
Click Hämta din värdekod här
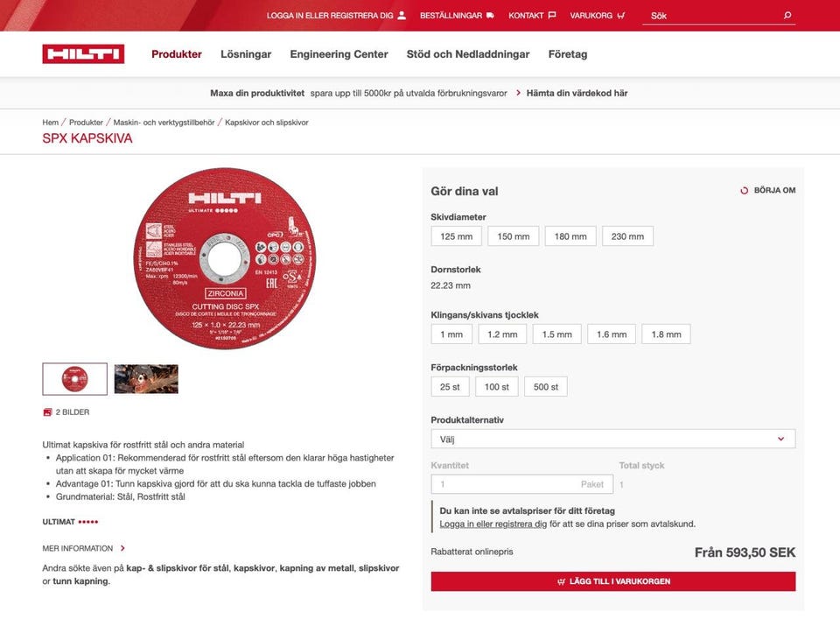click(x=577, y=93)
